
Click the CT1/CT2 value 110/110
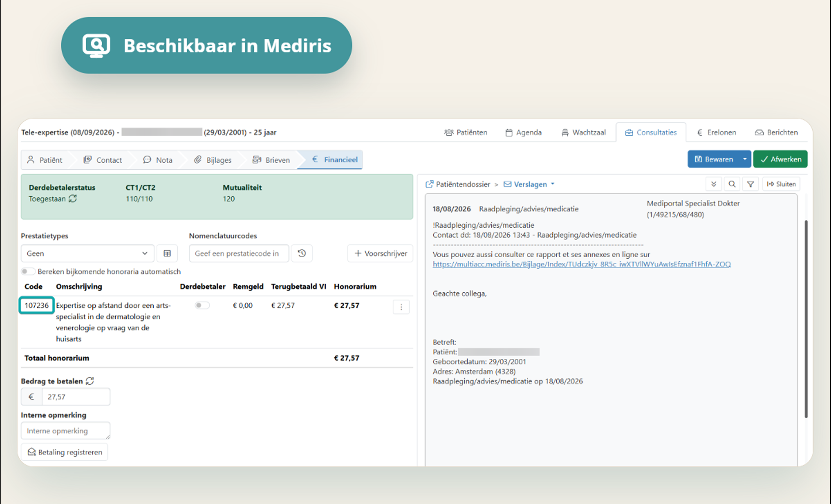coord(139,199)
